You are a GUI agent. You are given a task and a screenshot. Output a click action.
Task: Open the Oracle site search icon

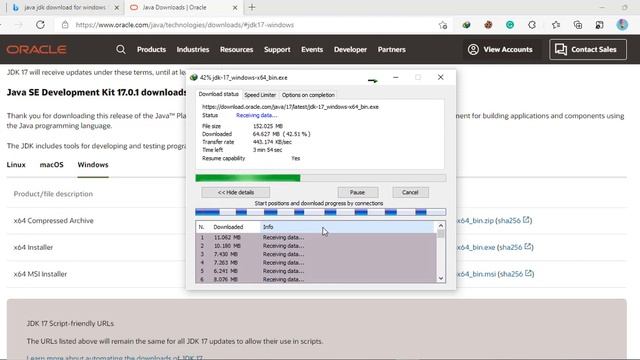point(120,49)
